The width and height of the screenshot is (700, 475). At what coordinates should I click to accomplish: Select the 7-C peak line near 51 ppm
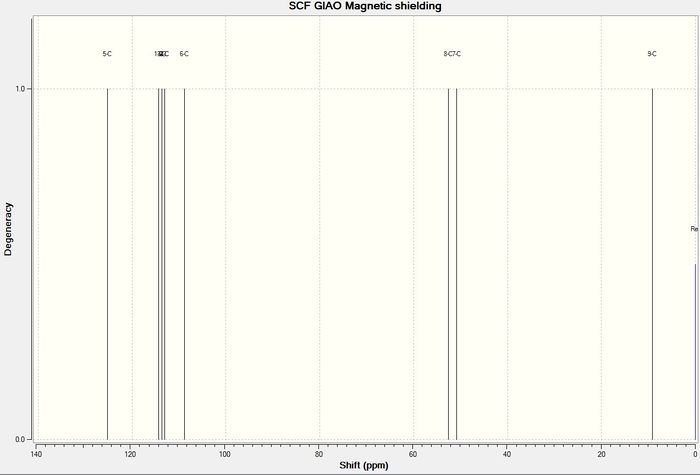tap(456, 264)
